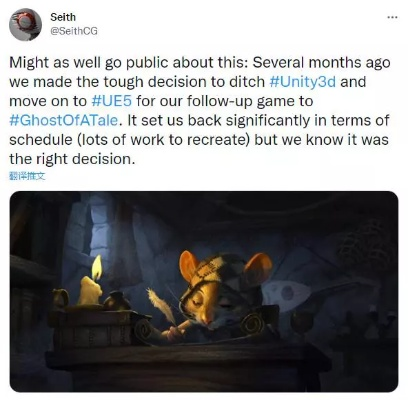Click the translate tweet link 翻译推文
Image resolution: width=408 pixels, height=400 pixels.
tap(27, 176)
